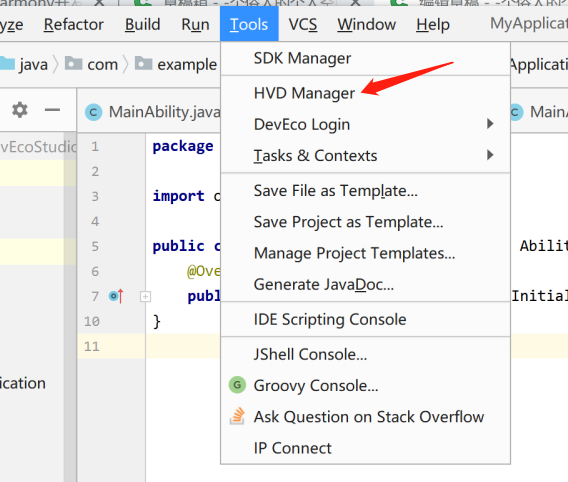
Task: Click the Stack Overflow icon
Action: pyautogui.click(x=237, y=416)
